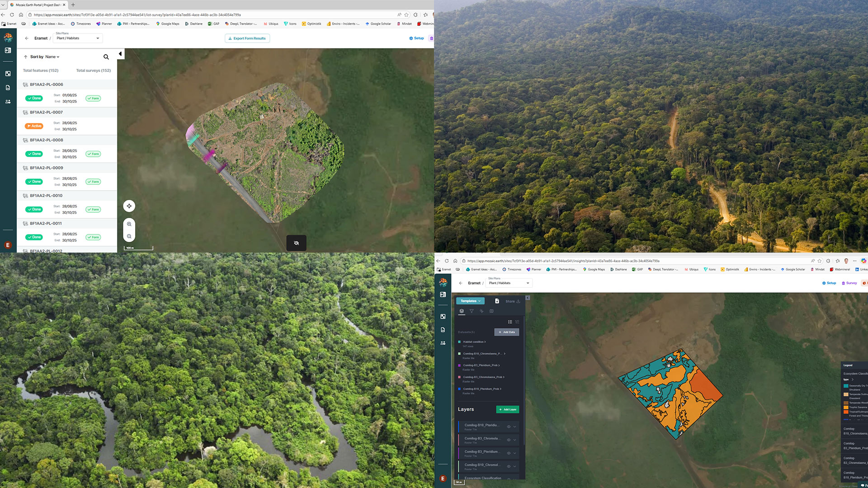Image resolution: width=868 pixels, height=488 pixels.
Task: Collapse the survey list side panel arrow
Action: [120, 54]
